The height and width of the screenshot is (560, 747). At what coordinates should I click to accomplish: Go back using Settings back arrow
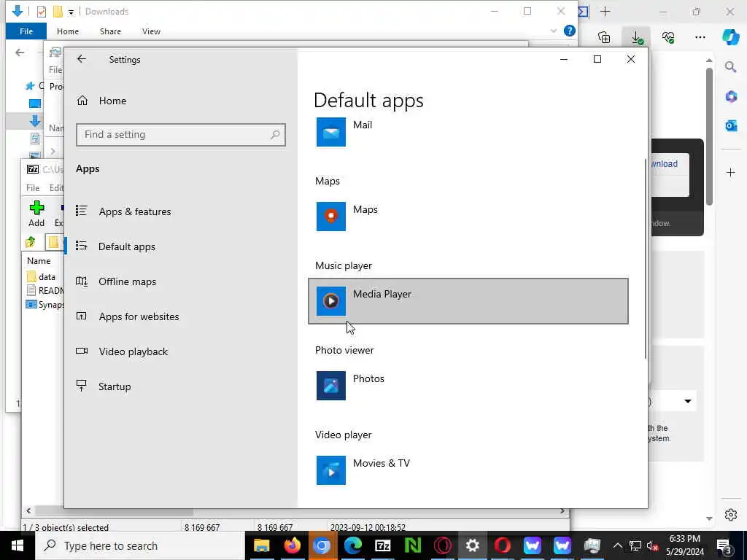coord(82,59)
